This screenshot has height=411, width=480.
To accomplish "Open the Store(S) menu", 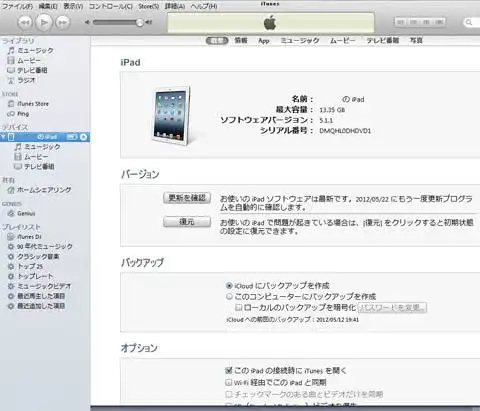I will 149,6.
